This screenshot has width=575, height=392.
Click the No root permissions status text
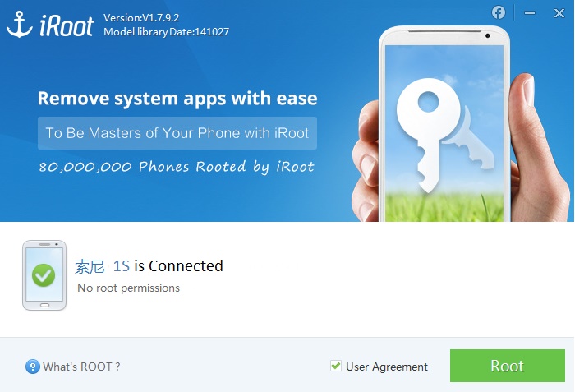point(129,288)
